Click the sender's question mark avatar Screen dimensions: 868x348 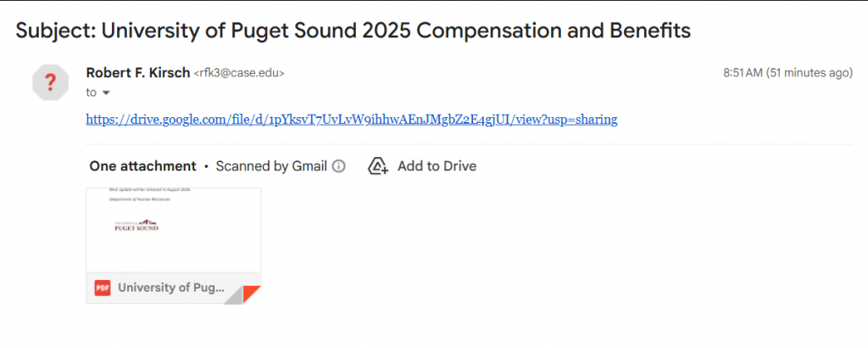pos(50,82)
